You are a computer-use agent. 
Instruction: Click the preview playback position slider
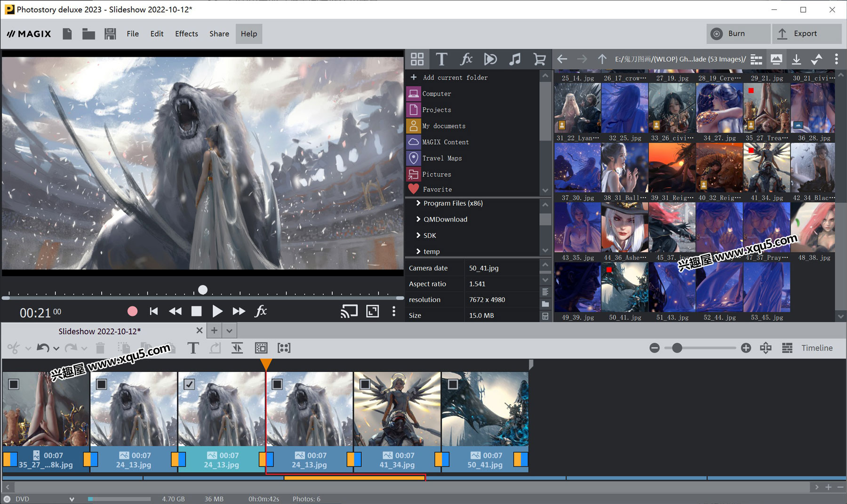tap(203, 290)
